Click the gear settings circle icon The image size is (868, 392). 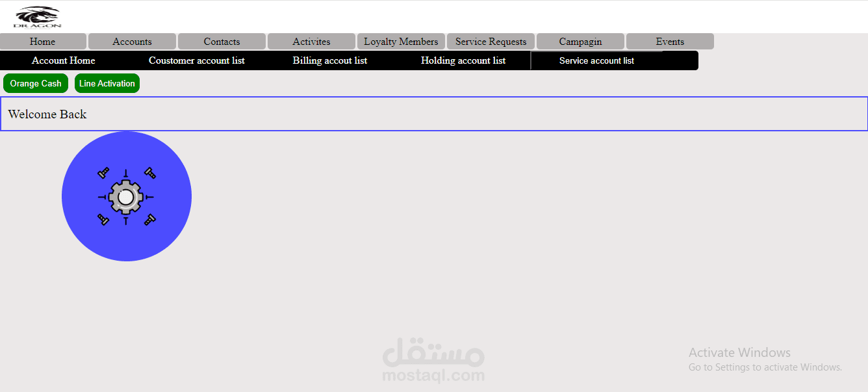pyautogui.click(x=127, y=196)
